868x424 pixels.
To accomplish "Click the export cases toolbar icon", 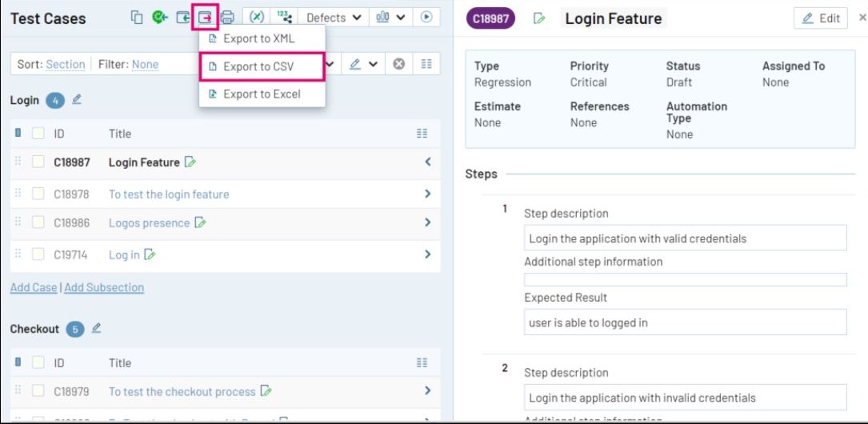I will click(x=206, y=18).
